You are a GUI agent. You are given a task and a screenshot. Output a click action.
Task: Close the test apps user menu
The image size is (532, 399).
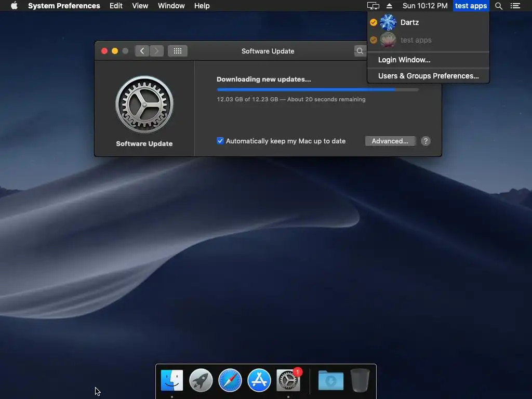tap(471, 6)
